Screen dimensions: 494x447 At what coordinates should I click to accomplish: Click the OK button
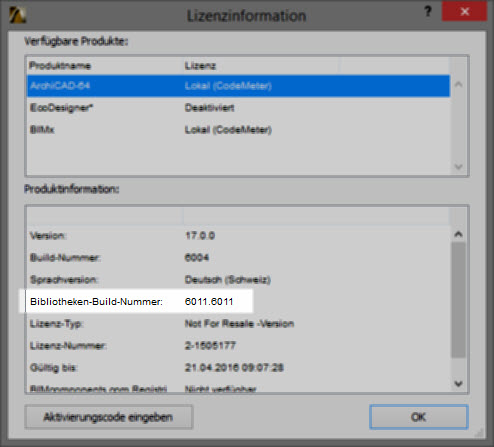(419, 417)
